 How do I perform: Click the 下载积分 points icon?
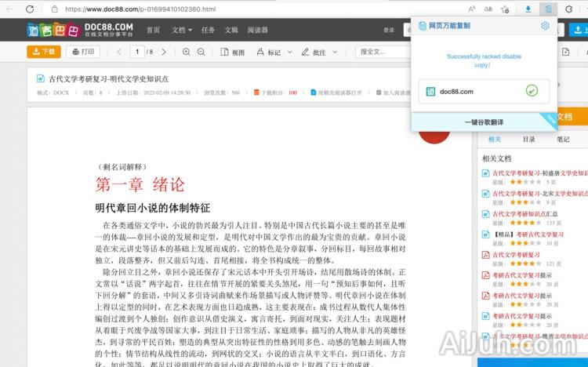point(256,93)
